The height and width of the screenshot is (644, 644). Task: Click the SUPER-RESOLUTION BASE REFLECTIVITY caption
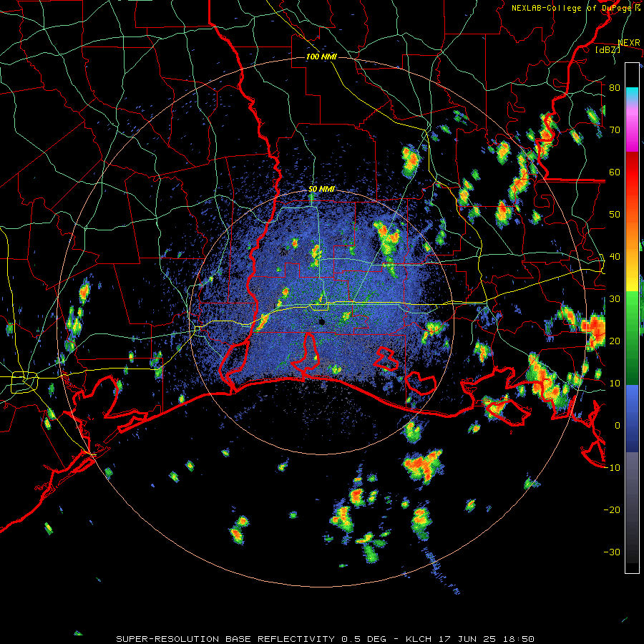225,639
